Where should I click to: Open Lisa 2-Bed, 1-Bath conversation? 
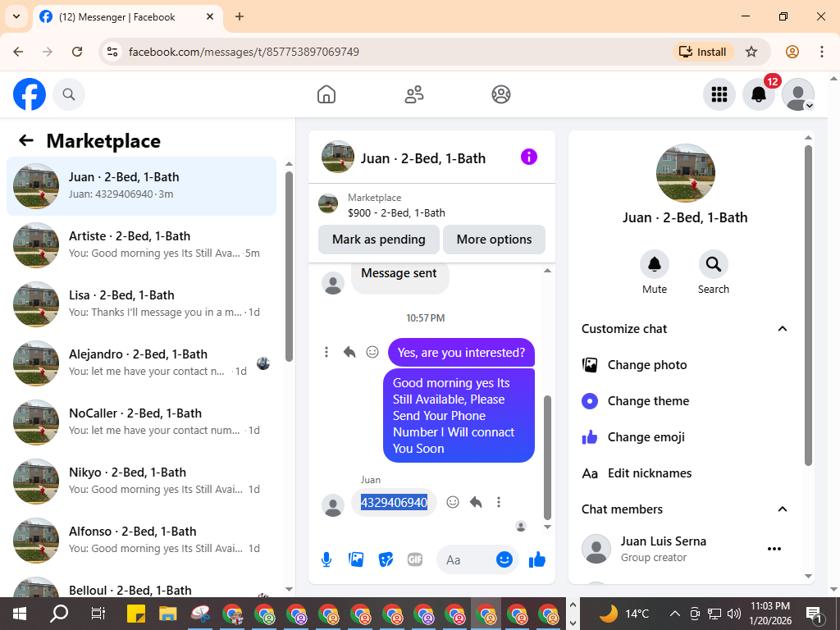[x=141, y=304]
